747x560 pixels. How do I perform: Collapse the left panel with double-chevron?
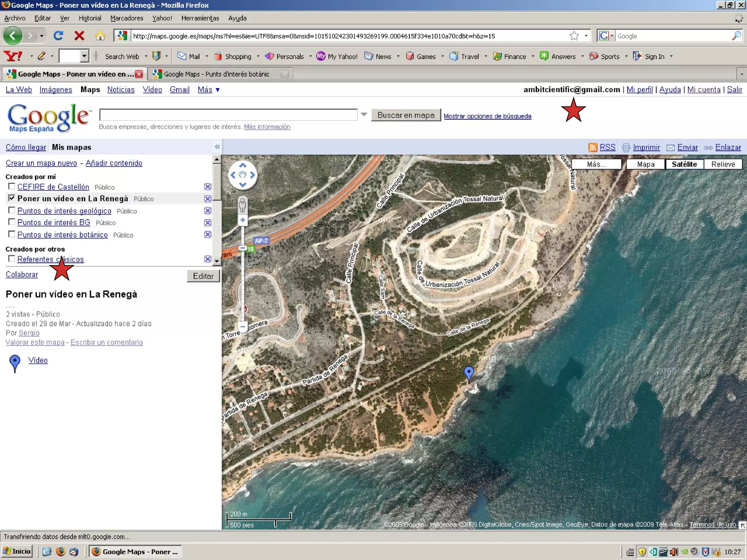[x=217, y=147]
